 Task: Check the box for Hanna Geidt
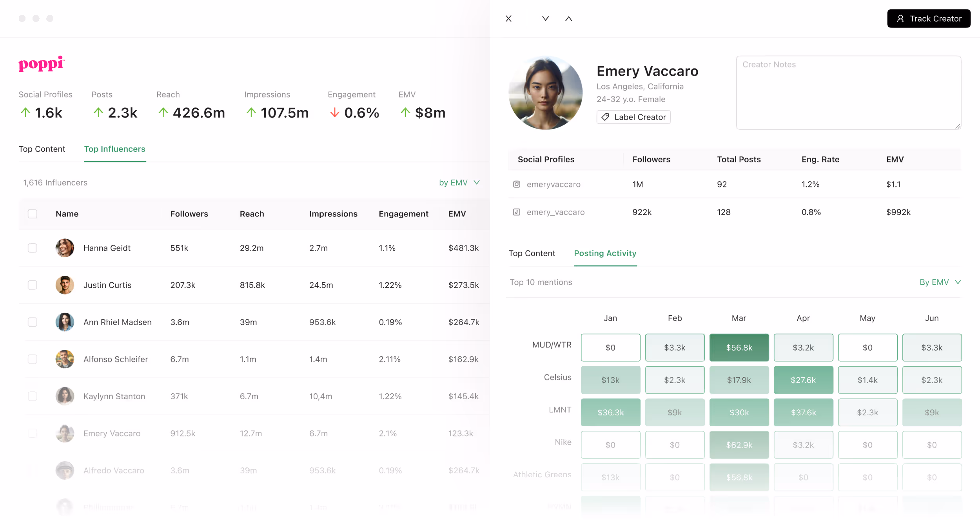pyautogui.click(x=33, y=248)
